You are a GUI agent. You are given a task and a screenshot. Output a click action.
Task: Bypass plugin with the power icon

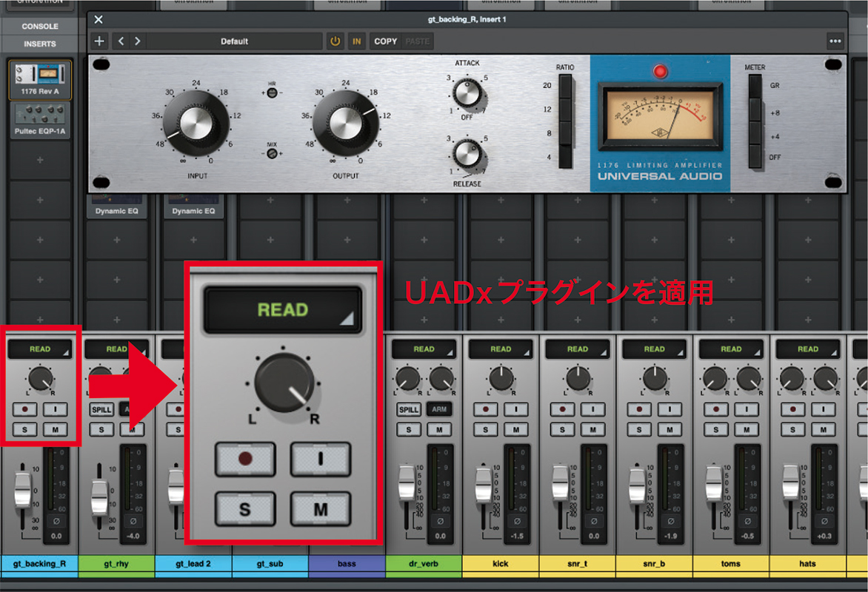coord(335,41)
